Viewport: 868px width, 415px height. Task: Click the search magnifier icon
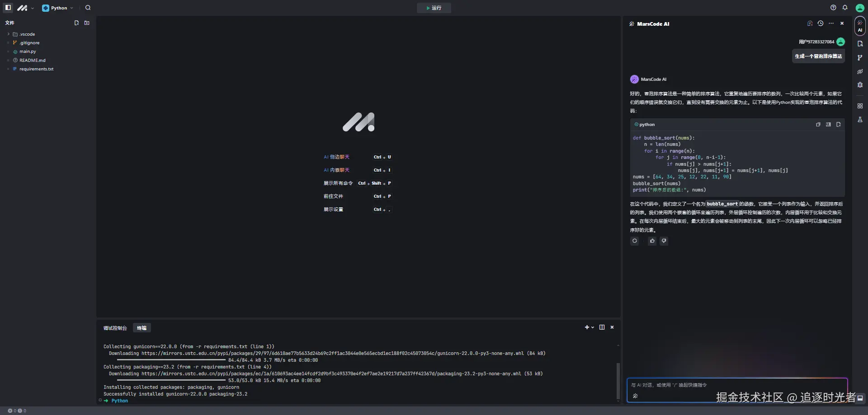88,8
